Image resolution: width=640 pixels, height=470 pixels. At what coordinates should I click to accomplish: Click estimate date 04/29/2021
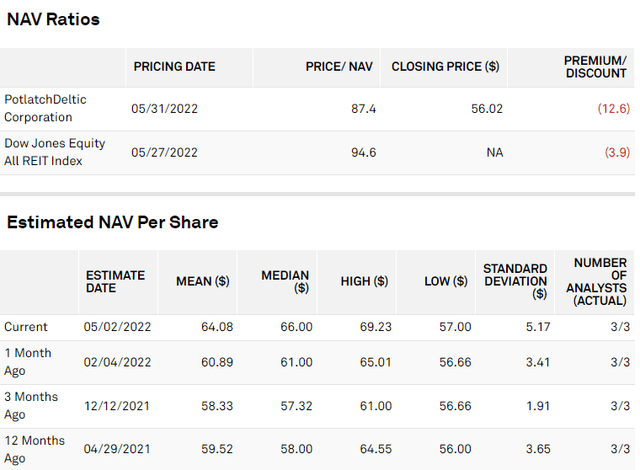tap(117, 449)
